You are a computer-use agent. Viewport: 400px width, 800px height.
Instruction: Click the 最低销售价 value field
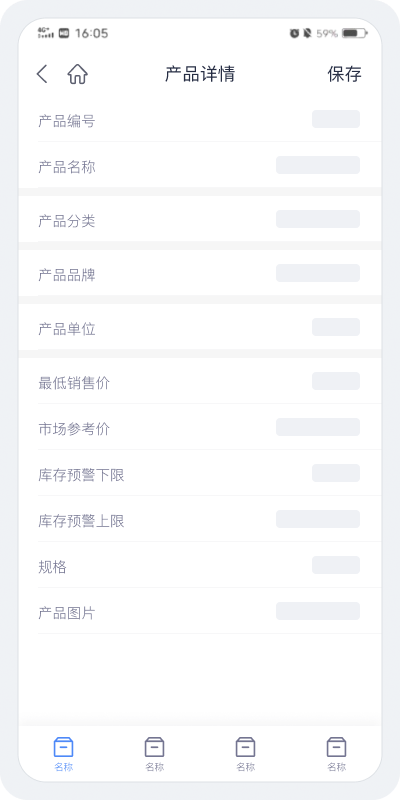click(336, 381)
